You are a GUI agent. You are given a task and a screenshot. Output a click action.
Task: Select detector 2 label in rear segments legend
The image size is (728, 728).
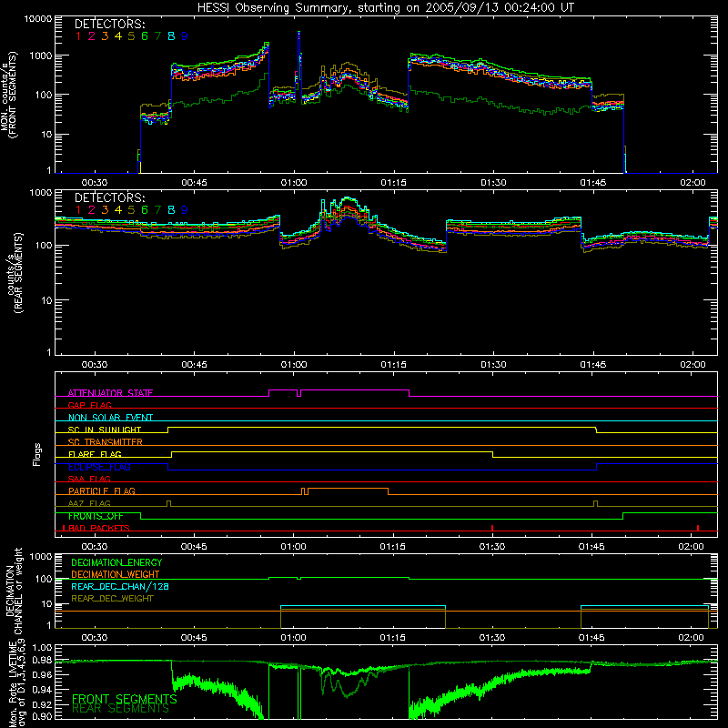(x=92, y=210)
